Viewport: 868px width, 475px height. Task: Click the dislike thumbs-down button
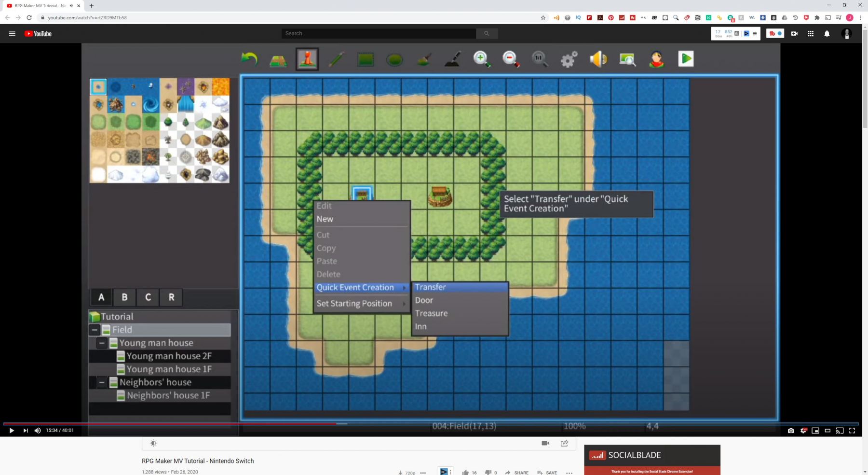(x=488, y=472)
